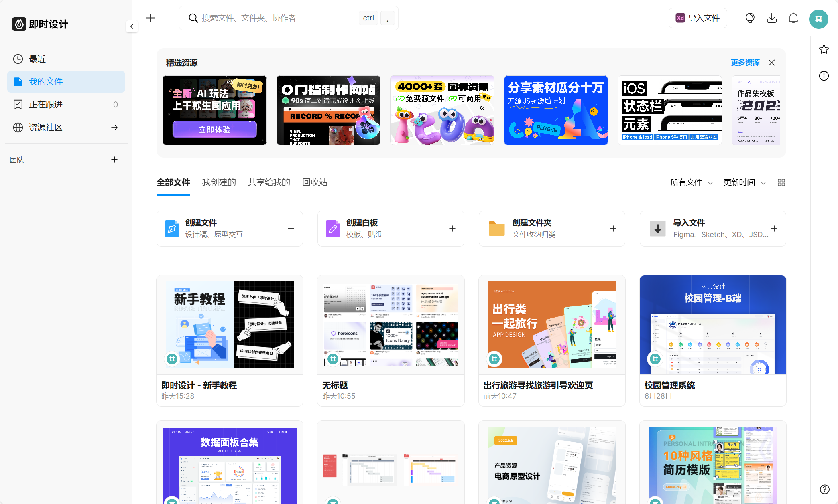Switch to the 回收站 tab
838x504 pixels.
[x=315, y=182]
